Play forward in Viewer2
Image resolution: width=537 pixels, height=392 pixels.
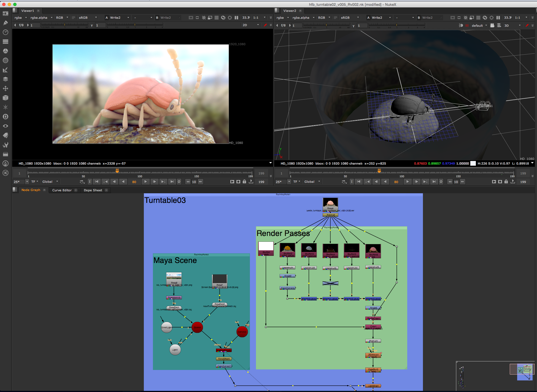[x=408, y=182]
